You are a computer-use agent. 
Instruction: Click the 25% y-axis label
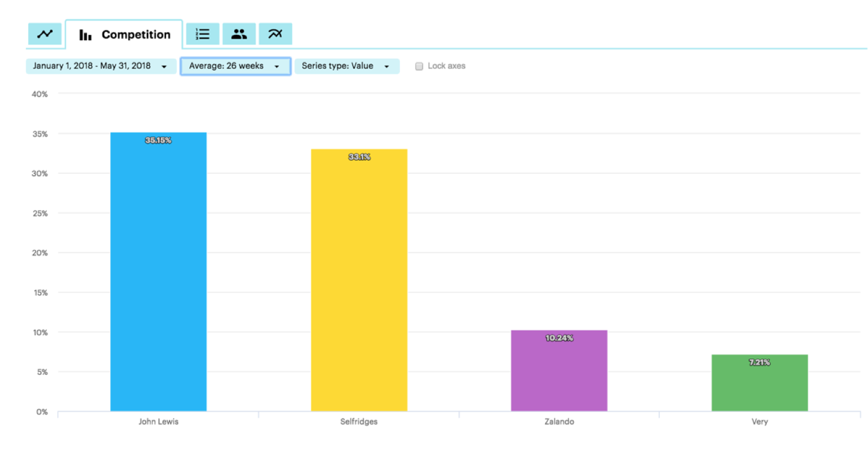pos(40,213)
